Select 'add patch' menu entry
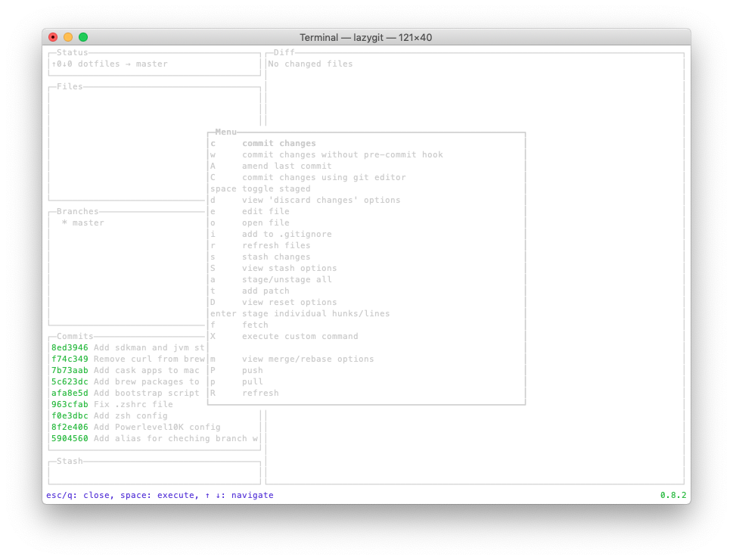Viewport: 733px width, 560px height. point(366,291)
